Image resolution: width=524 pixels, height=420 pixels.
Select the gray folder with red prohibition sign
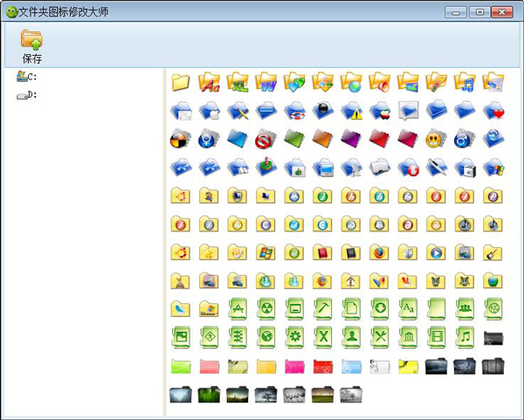[265, 138]
